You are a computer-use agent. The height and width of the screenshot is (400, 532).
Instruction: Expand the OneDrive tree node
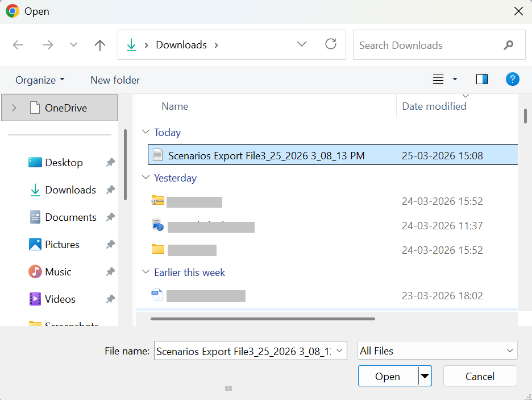[x=14, y=108]
